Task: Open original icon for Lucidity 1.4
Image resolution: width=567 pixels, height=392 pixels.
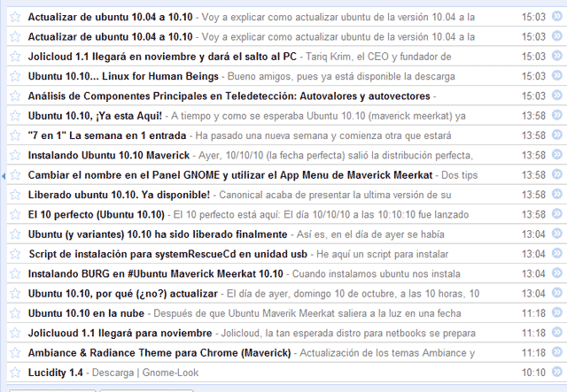Action: point(557,372)
